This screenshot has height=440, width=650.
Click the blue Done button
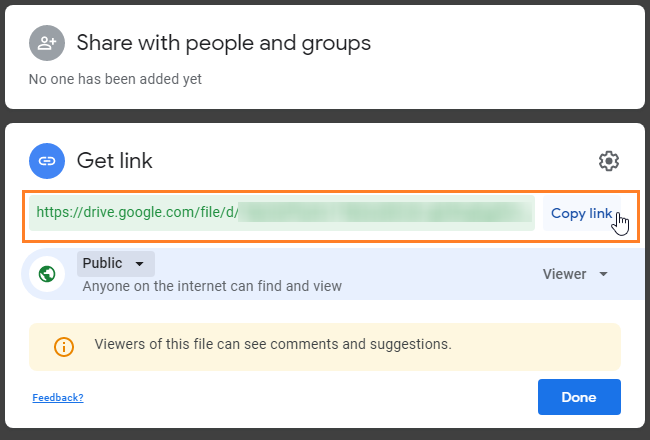point(578,397)
